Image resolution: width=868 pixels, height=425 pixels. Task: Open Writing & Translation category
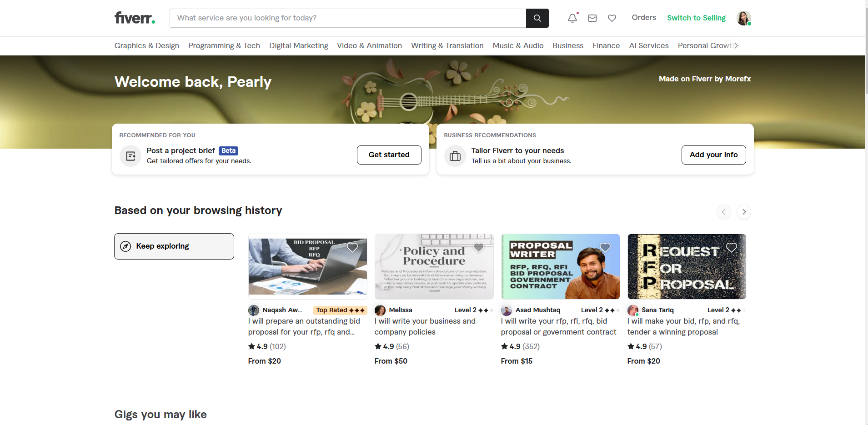pos(447,45)
